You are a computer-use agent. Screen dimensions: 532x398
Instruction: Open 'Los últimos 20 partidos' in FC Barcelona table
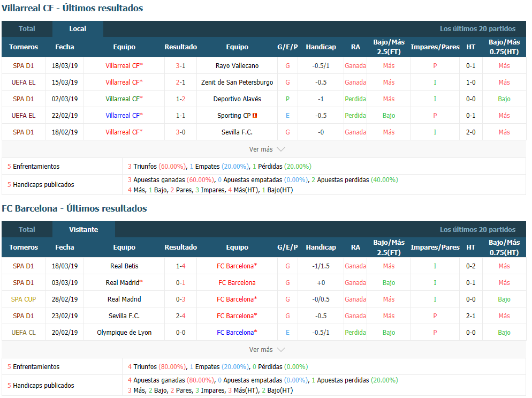click(x=477, y=230)
